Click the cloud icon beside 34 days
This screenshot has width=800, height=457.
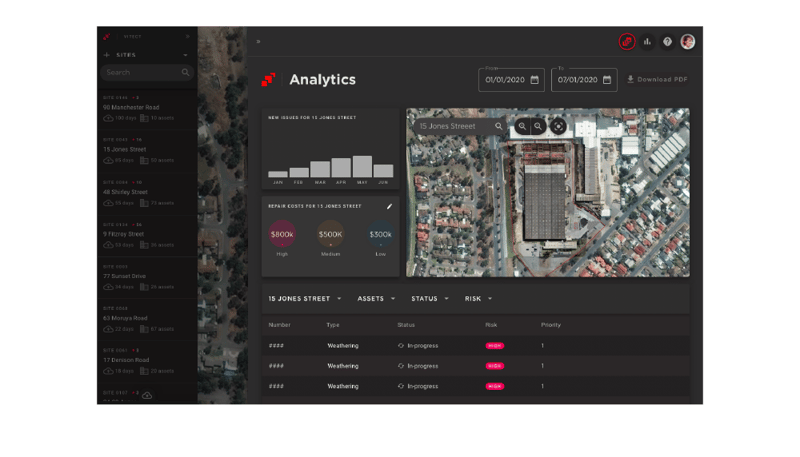(x=108, y=287)
